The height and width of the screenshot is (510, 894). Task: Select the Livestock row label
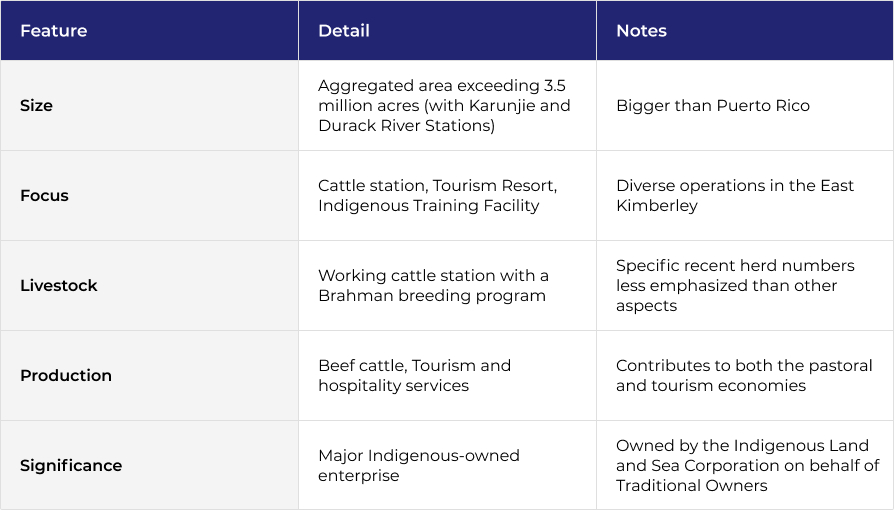pyautogui.click(x=59, y=285)
